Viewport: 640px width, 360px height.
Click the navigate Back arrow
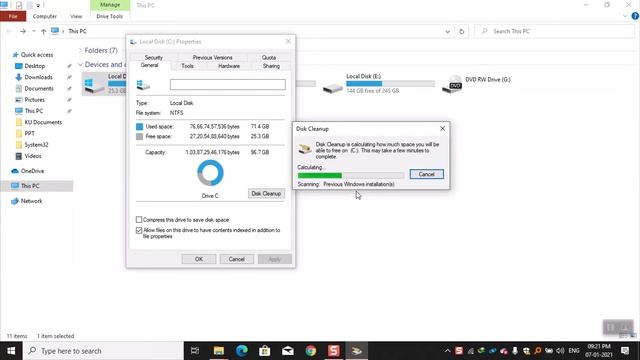click(9, 31)
